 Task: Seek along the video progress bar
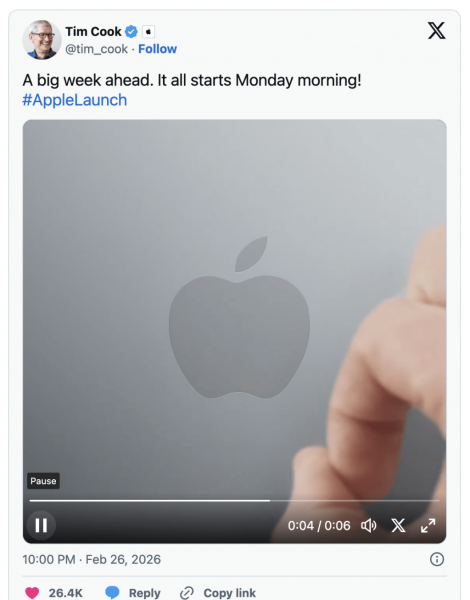tap(234, 500)
